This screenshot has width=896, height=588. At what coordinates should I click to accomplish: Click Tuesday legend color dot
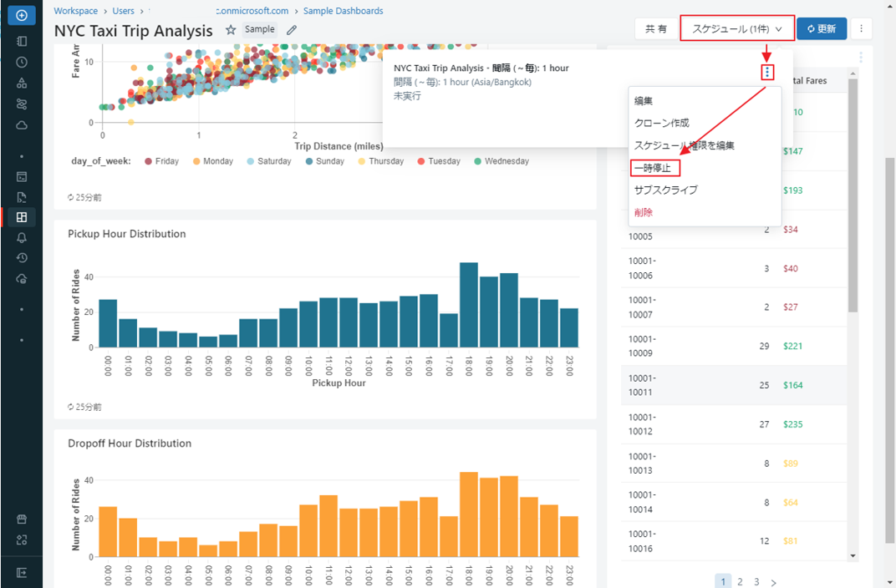421,161
